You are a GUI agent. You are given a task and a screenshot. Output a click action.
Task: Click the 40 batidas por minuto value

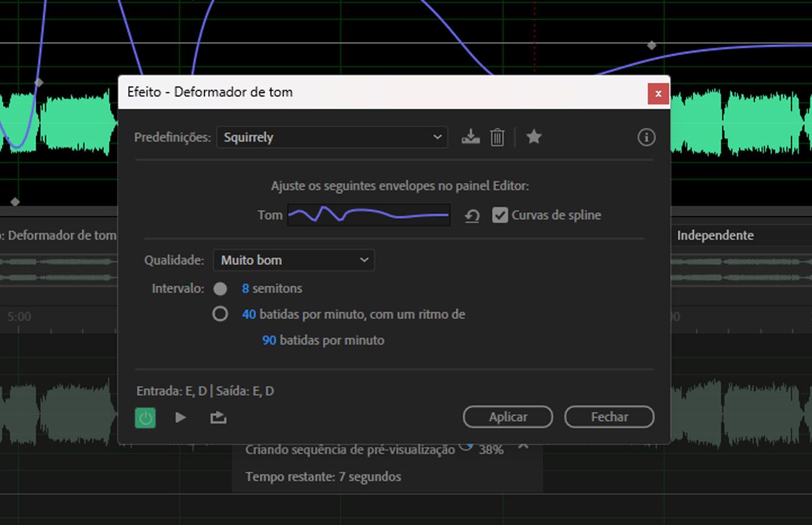(249, 314)
